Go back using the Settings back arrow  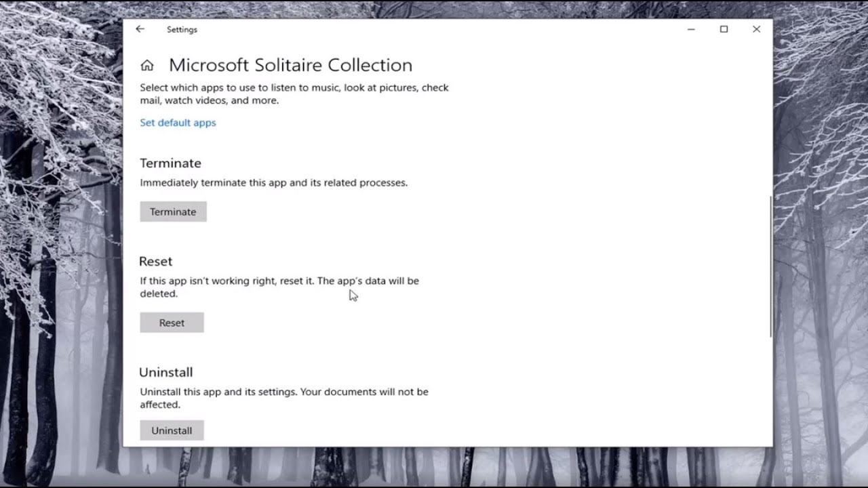(140, 29)
